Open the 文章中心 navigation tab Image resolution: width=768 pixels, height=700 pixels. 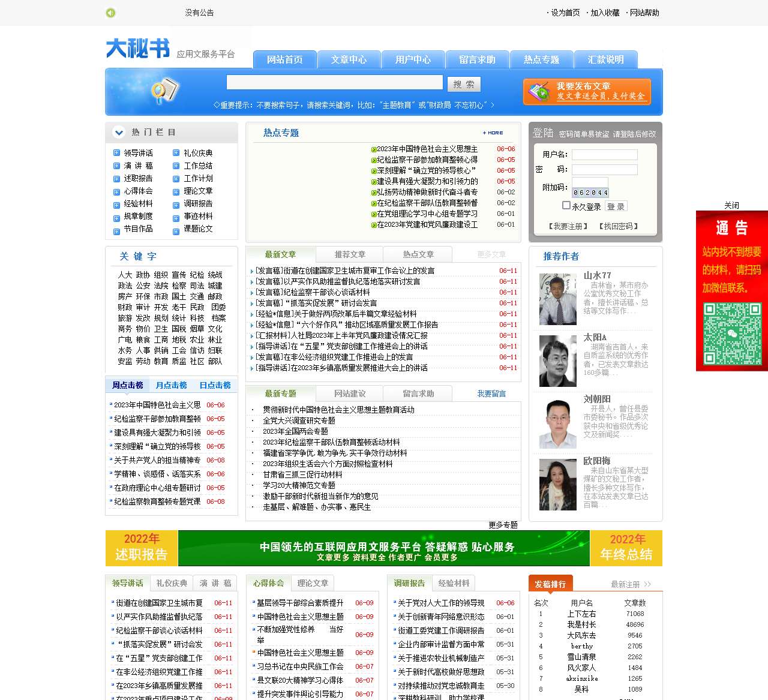point(349,60)
